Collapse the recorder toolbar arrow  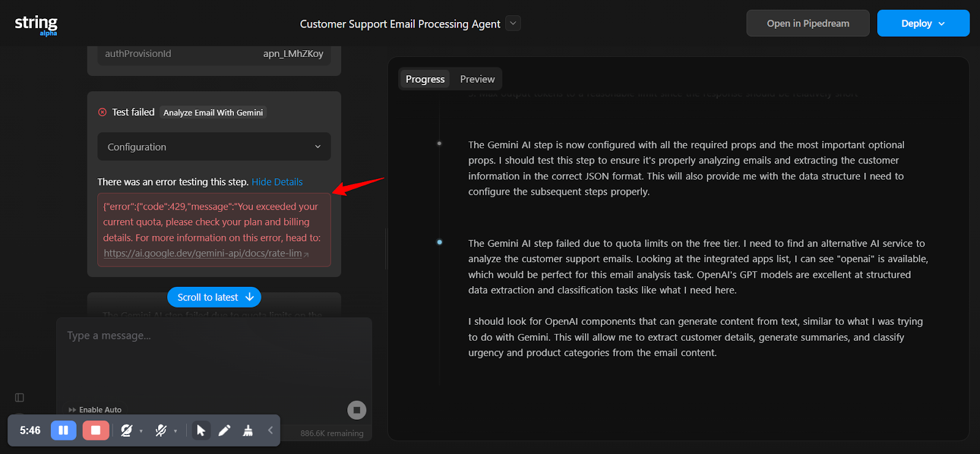coord(270,430)
